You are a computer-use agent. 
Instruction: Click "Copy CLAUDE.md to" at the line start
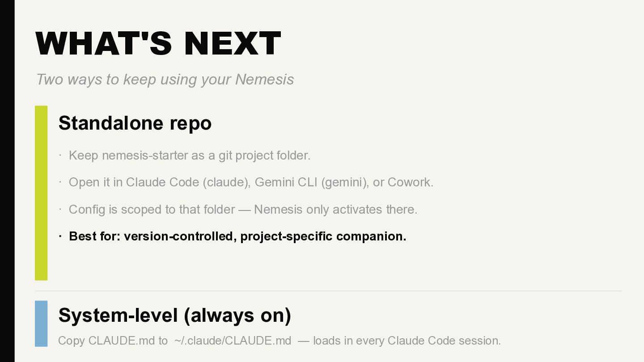[x=113, y=341]
